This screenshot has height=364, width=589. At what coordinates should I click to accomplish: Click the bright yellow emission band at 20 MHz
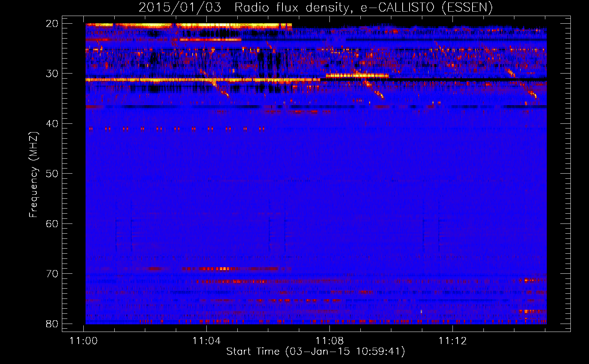(x=189, y=25)
